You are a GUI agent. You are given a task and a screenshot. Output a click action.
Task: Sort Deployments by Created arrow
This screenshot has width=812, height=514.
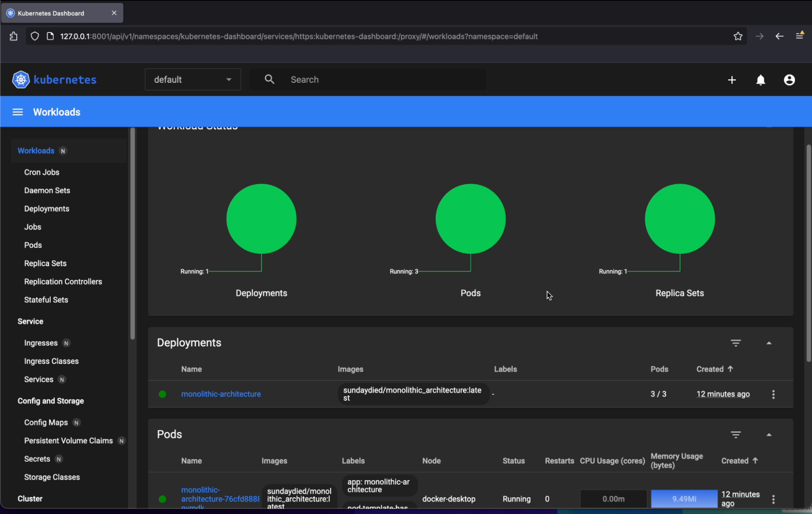coord(730,369)
